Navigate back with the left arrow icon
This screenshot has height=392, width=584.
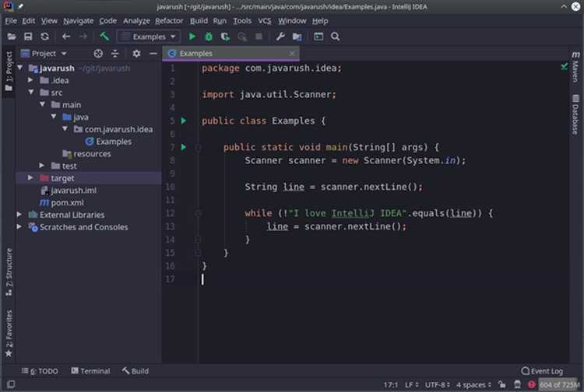[x=66, y=37]
